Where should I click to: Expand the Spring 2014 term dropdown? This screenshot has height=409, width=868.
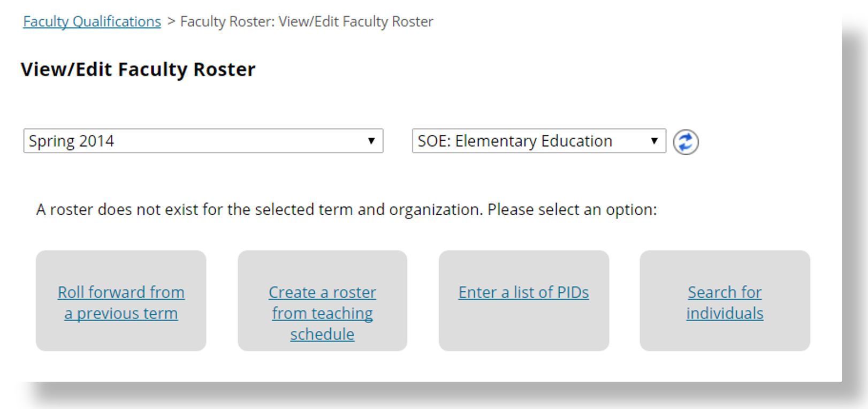203,141
